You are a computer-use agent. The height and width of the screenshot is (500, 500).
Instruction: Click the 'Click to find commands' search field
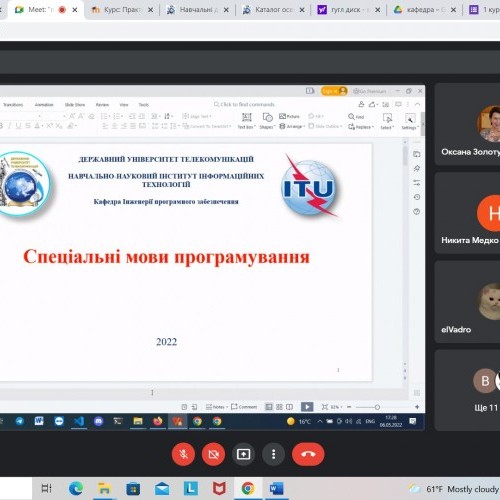click(x=244, y=104)
